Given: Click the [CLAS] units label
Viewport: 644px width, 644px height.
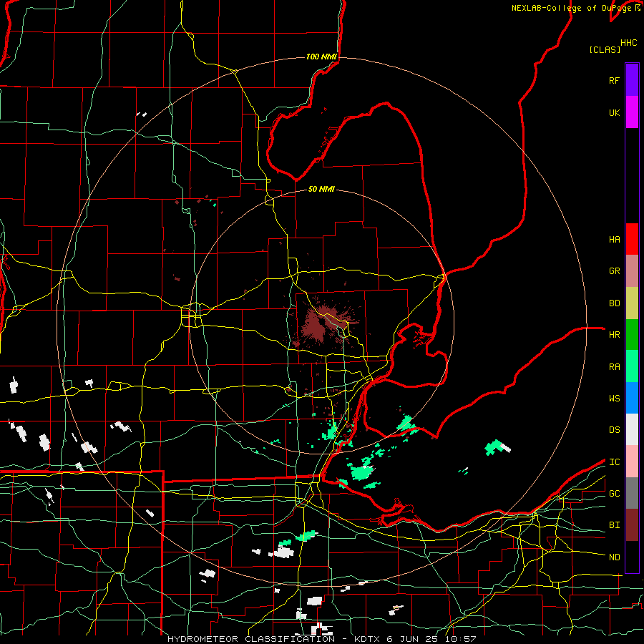Looking at the screenshot, I should coord(605,49).
